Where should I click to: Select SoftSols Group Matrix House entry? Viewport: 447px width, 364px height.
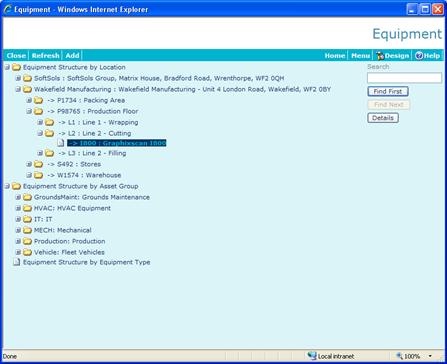tap(159, 78)
